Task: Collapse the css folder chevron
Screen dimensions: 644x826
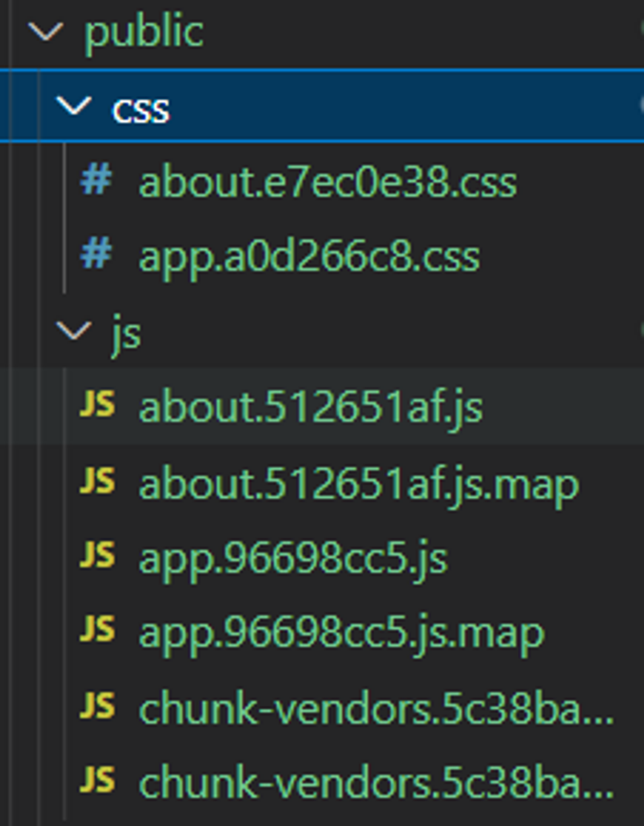Action: coord(74,106)
